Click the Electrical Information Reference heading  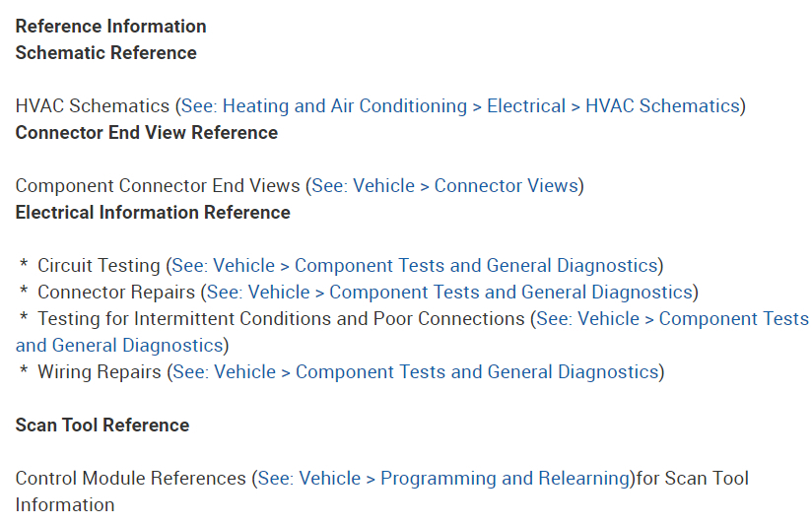pyautogui.click(x=153, y=212)
